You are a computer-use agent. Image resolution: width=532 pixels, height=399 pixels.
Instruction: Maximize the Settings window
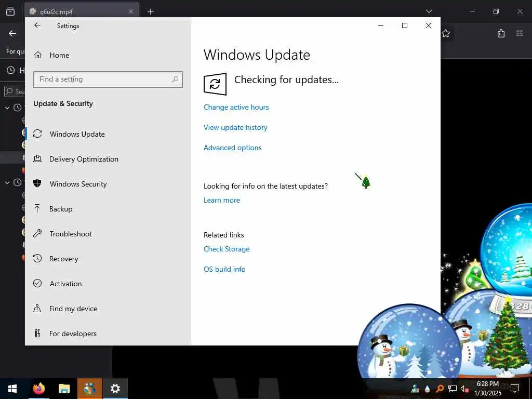pos(404,25)
